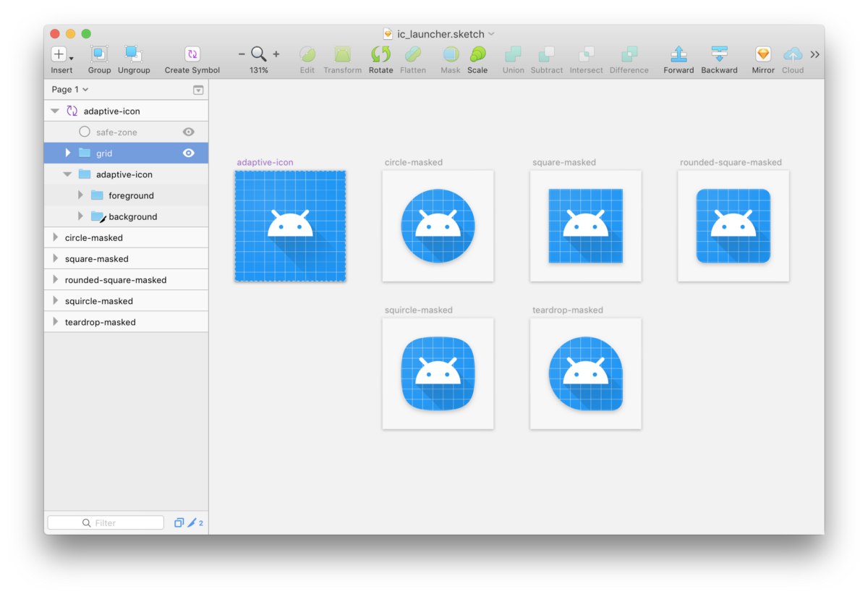Screen dimensions: 868x597
Task: Select the Rotate tool
Action: (x=380, y=54)
